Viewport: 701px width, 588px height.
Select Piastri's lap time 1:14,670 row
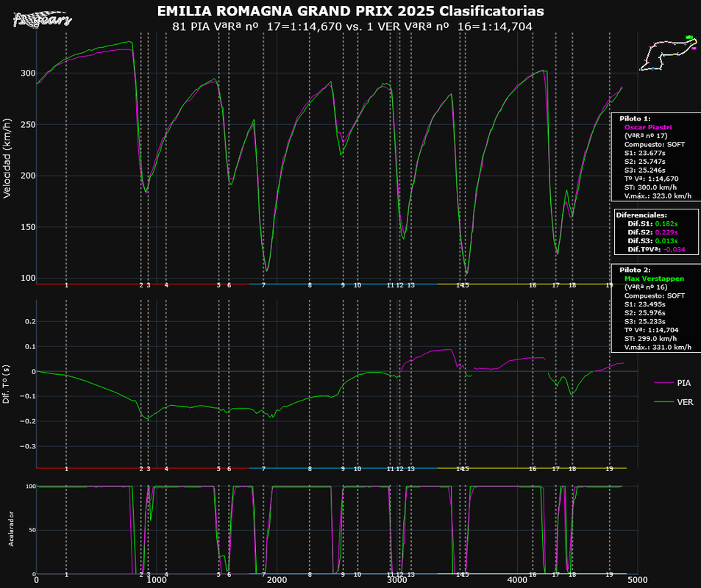tap(651, 179)
